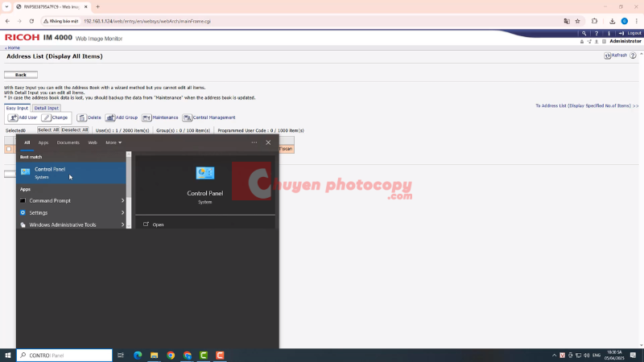Bookmark this page with star icon
The width and height of the screenshot is (644, 362).
click(577, 22)
